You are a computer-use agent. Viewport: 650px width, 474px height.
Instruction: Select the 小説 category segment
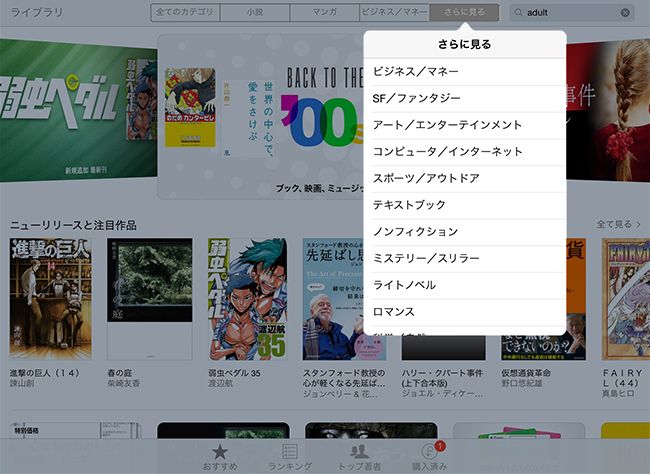(255, 12)
